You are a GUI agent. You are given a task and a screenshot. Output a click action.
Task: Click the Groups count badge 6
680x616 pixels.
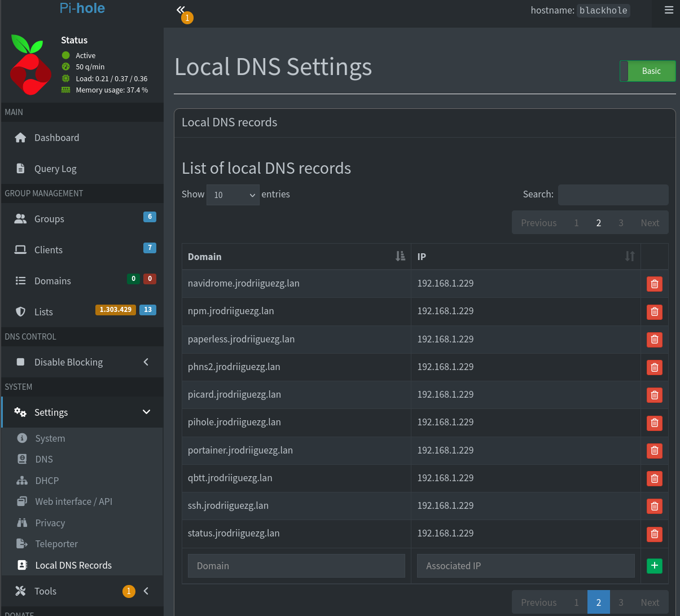click(150, 217)
